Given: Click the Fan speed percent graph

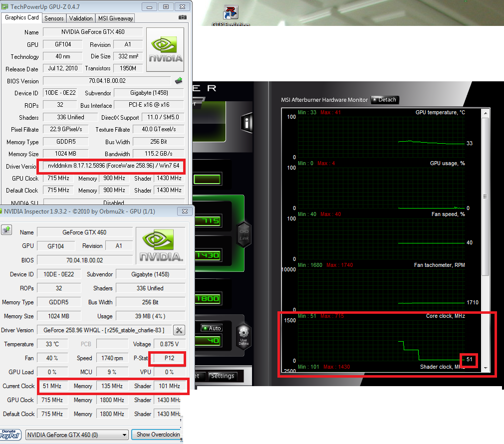Looking at the screenshot, I should click(x=381, y=238).
